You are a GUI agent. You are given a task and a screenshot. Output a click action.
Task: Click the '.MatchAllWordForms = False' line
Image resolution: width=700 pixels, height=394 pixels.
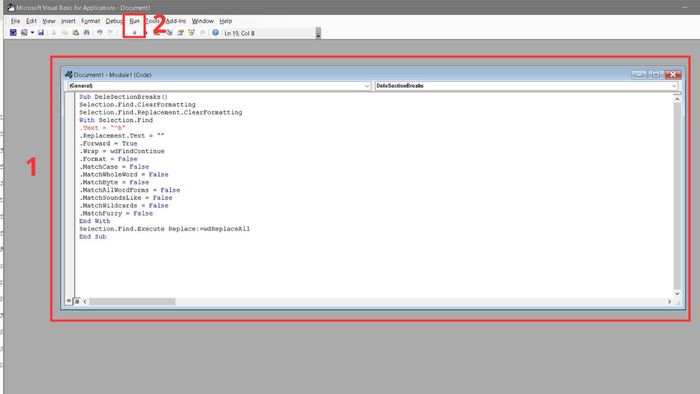(x=130, y=190)
